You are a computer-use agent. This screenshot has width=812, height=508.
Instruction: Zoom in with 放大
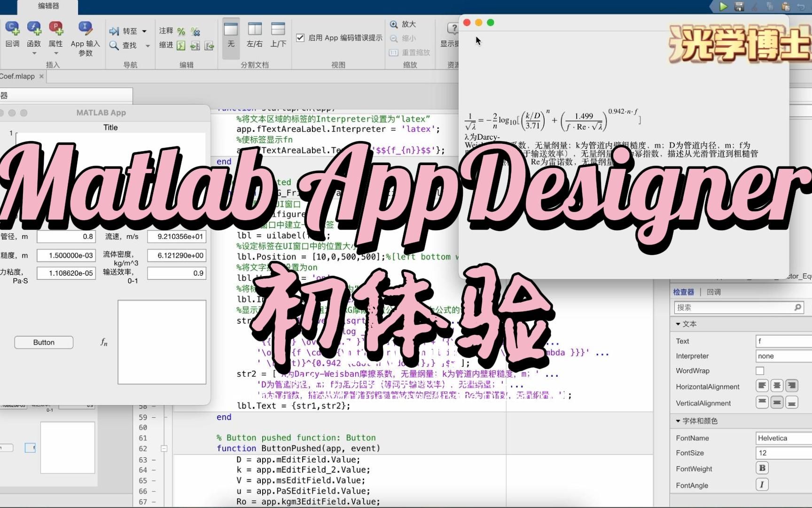pos(403,24)
